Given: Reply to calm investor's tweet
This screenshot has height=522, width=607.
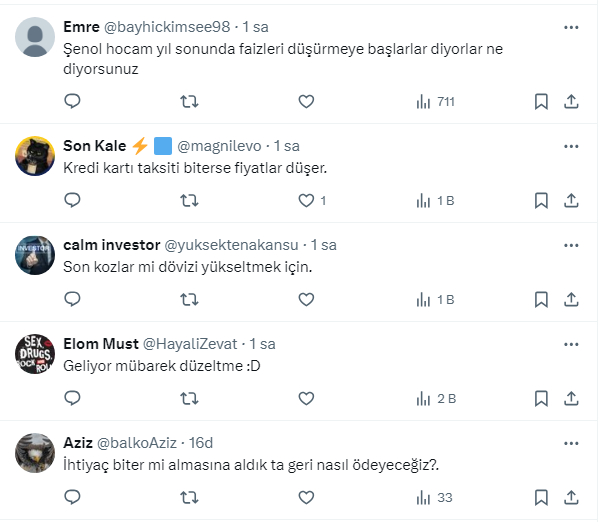Looking at the screenshot, I should (x=72, y=299).
